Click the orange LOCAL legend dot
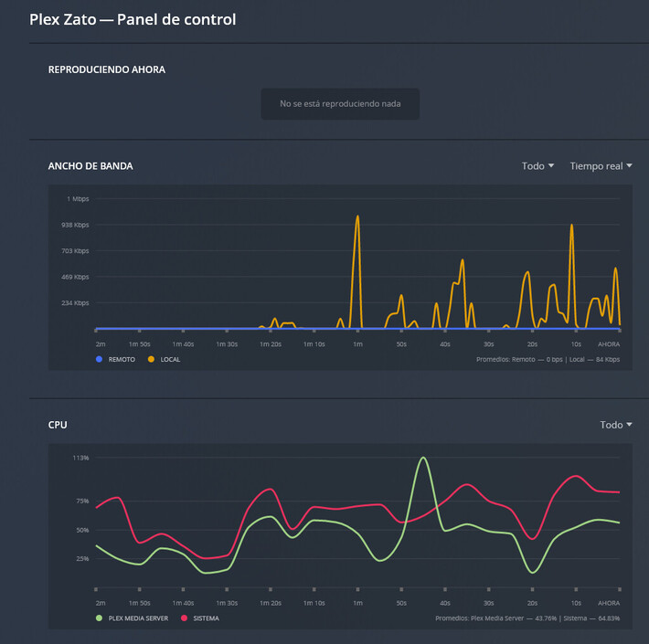The height and width of the screenshot is (644, 649). point(151,359)
